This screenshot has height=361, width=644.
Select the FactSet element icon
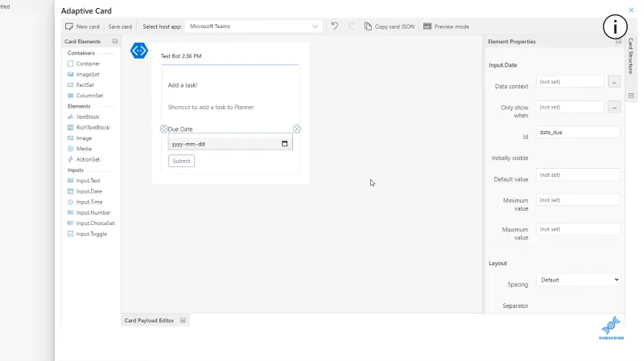click(70, 85)
